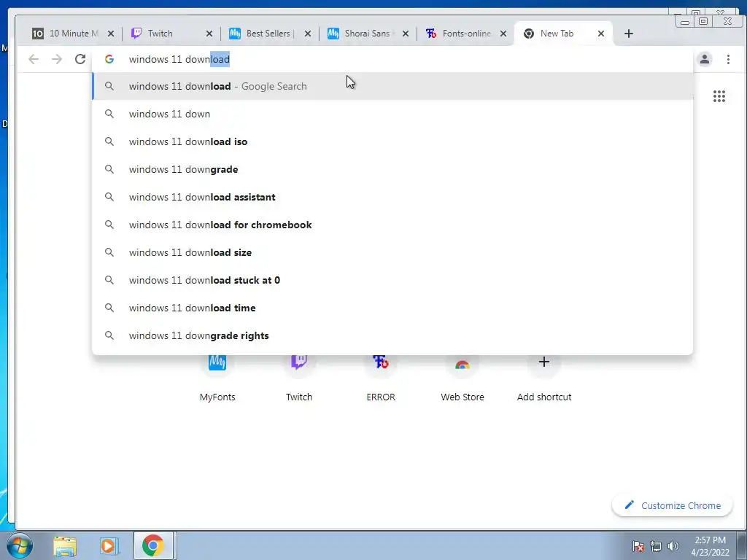Close the Twitch tab
The height and width of the screenshot is (560, 747).
(x=209, y=34)
